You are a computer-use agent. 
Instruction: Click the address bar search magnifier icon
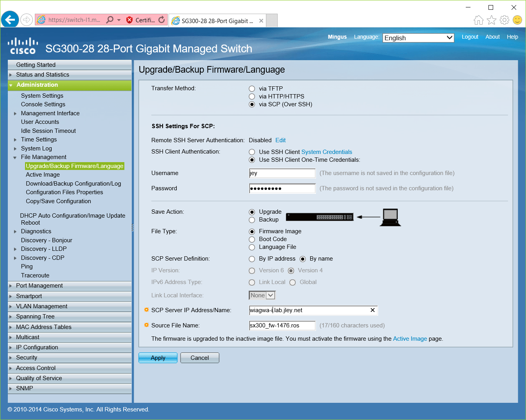pos(110,20)
